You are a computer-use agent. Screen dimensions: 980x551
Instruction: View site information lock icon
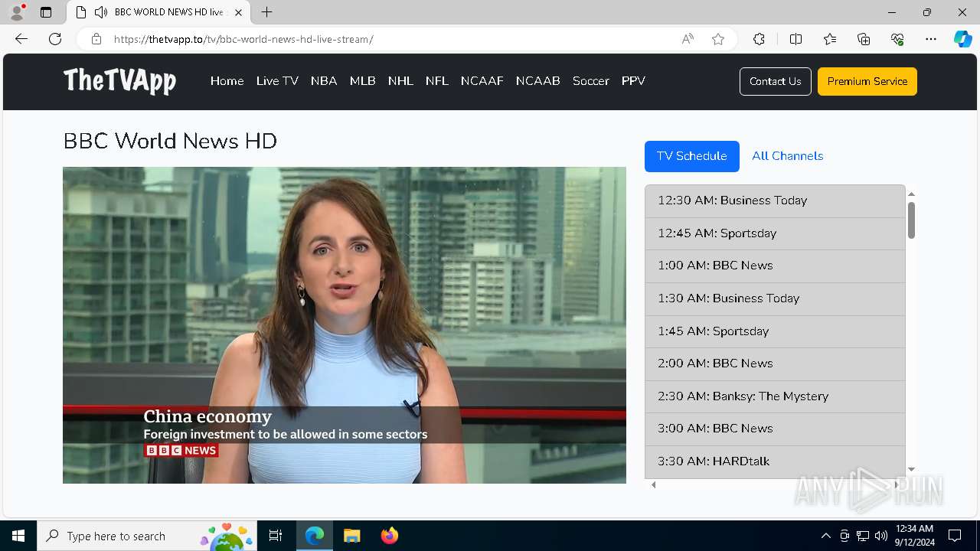[x=96, y=39]
